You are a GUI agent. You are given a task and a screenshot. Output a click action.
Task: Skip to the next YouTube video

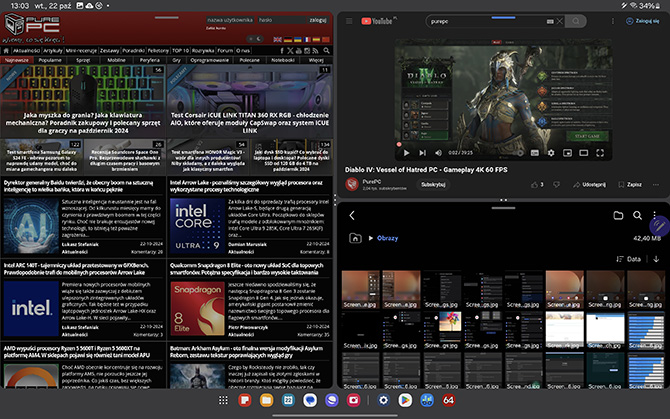tap(423, 153)
